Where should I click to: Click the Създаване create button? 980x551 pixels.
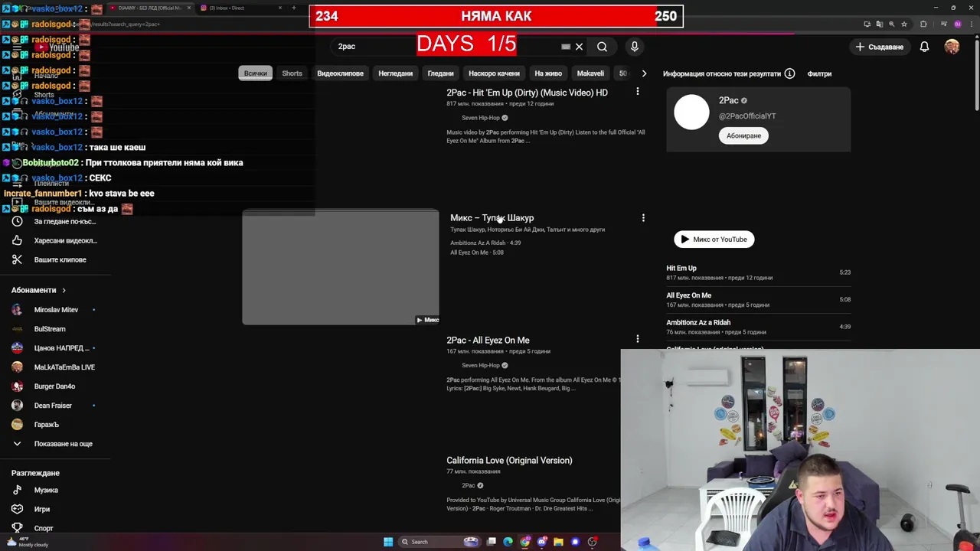pos(880,47)
